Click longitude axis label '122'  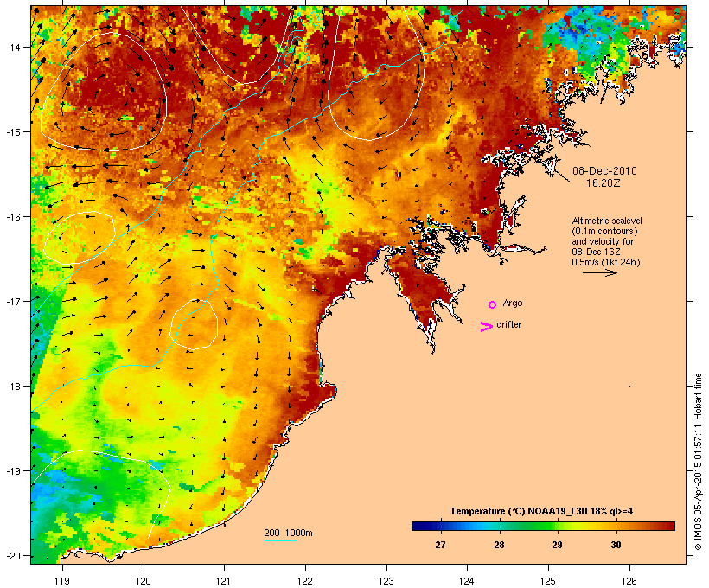point(305,581)
